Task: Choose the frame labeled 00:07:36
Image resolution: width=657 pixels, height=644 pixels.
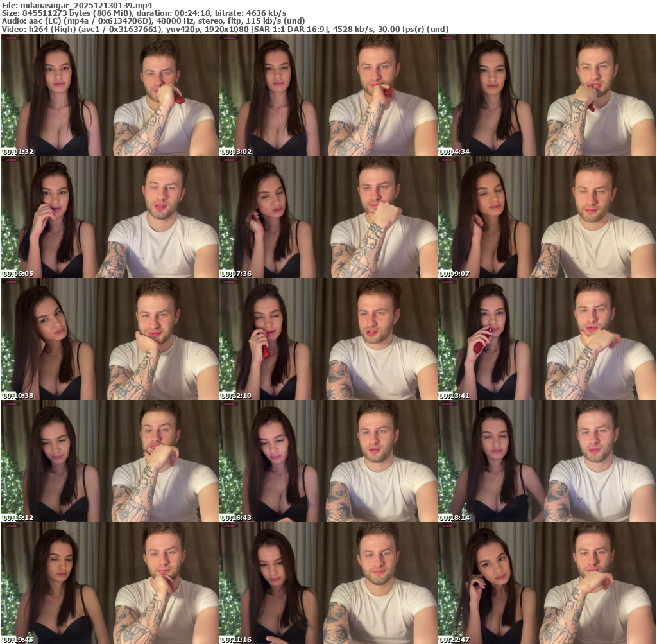Action: pyautogui.click(x=328, y=217)
